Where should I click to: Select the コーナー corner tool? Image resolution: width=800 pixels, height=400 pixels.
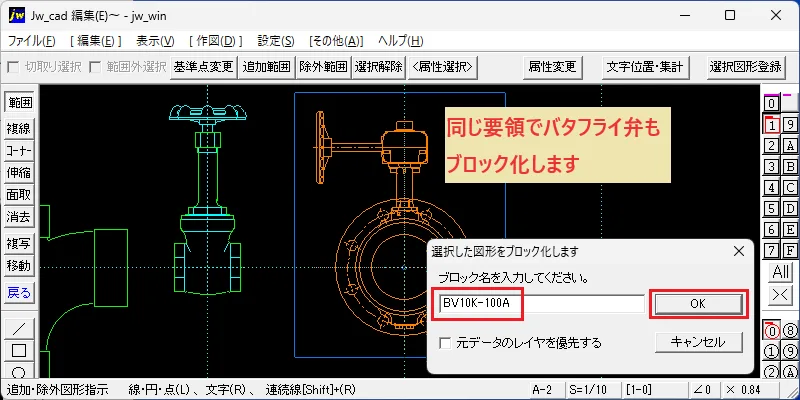[x=19, y=151]
